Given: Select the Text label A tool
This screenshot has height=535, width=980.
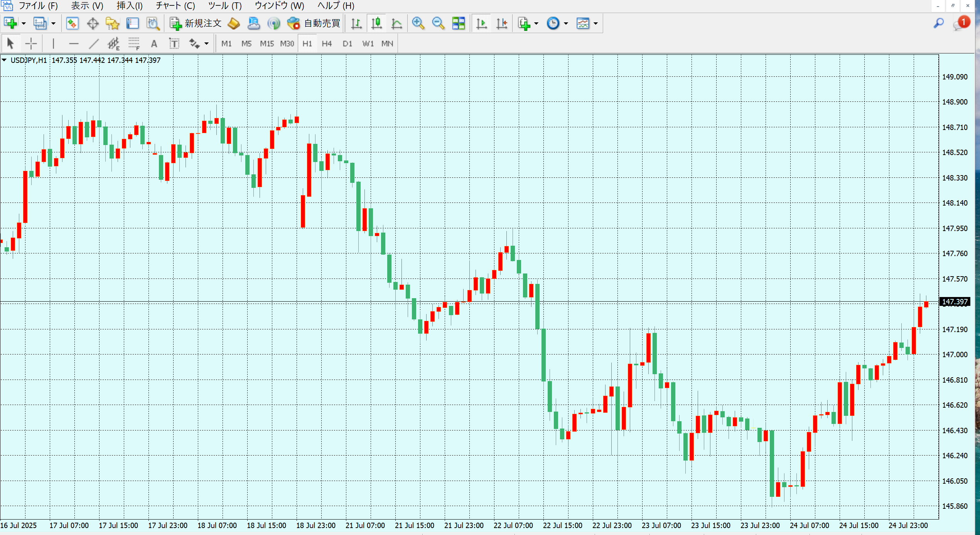Looking at the screenshot, I should [154, 44].
